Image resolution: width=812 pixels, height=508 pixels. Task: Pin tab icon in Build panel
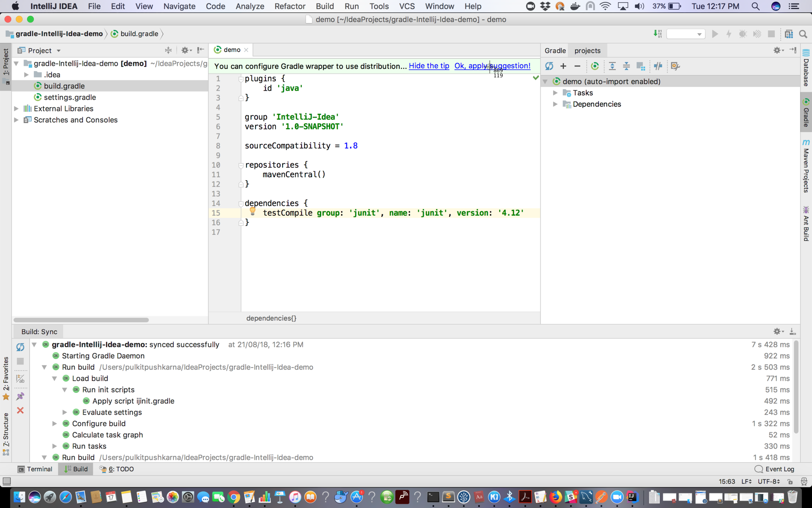pyautogui.click(x=20, y=396)
